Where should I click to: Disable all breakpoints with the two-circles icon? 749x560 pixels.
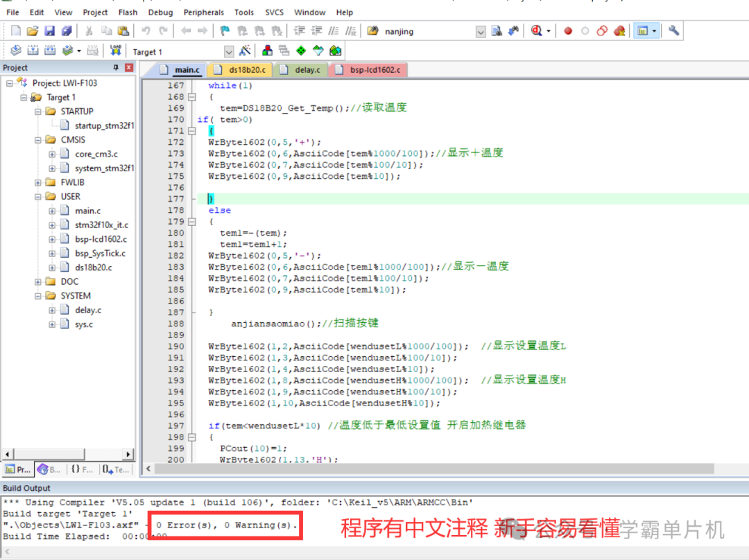[x=603, y=31]
